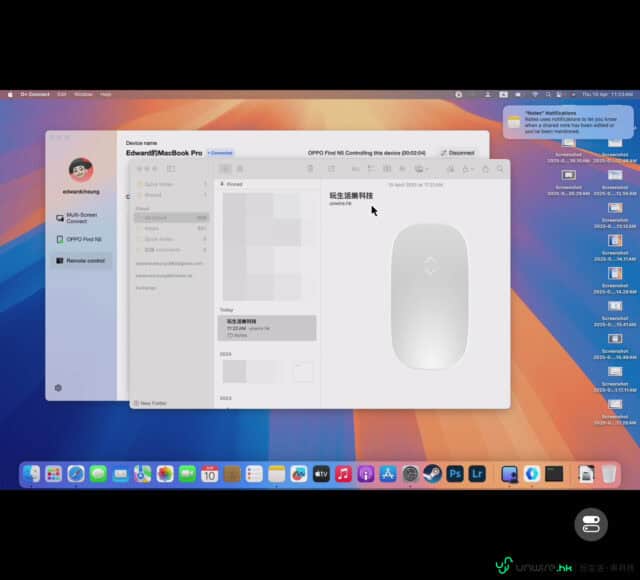This screenshot has width=640, height=580.
Task: Open Maps from the Dock
Action: pos(143,474)
